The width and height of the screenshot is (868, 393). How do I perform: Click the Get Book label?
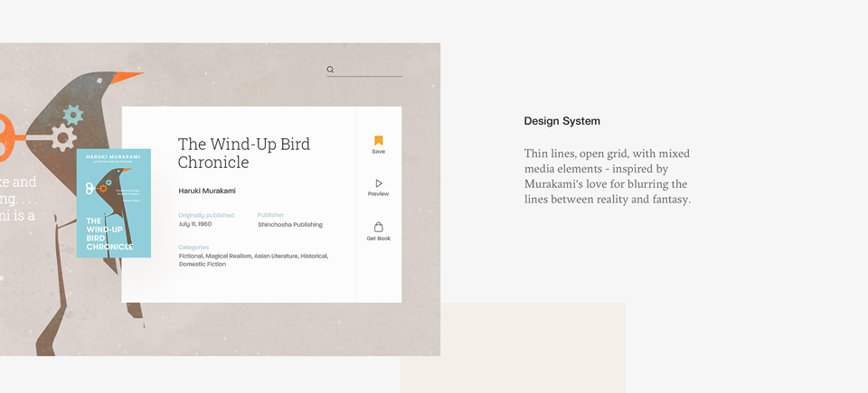click(379, 239)
